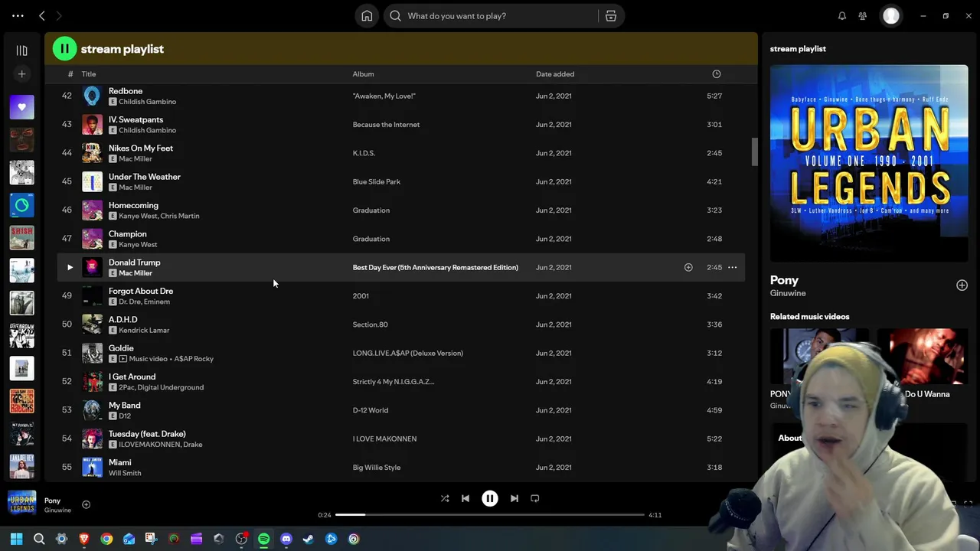Open the user profile avatar
The image size is (980, 551).
point(891,16)
